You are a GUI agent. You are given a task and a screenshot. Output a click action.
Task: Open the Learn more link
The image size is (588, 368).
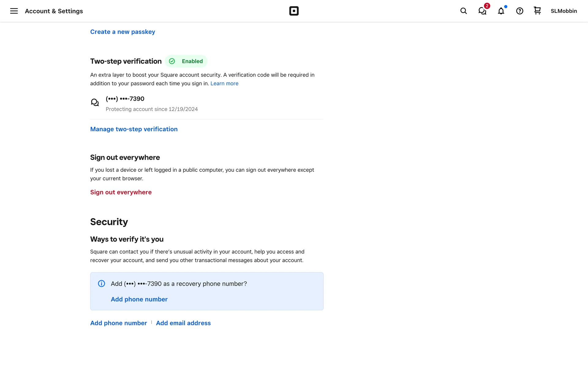[224, 83]
